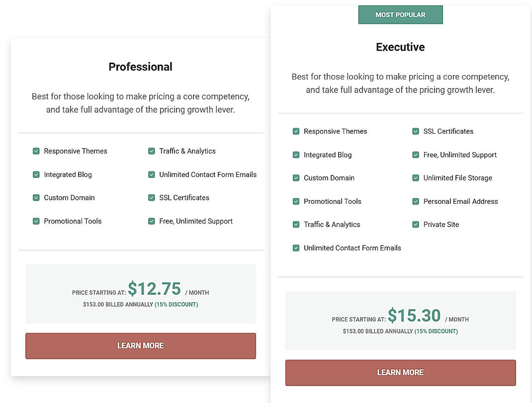Toggle the Responsive Themes checkbox under Professional
The width and height of the screenshot is (532, 403).
[x=36, y=151]
